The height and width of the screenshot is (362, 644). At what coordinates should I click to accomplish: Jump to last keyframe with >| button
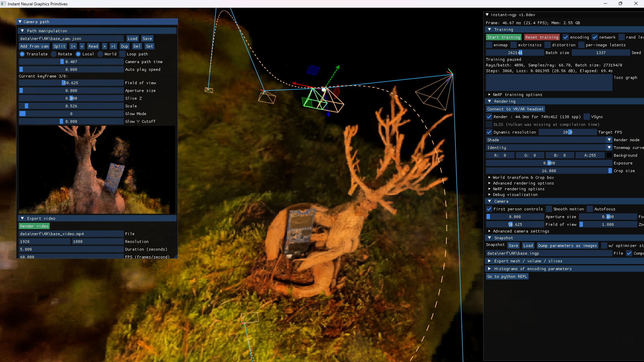click(x=113, y=46)
